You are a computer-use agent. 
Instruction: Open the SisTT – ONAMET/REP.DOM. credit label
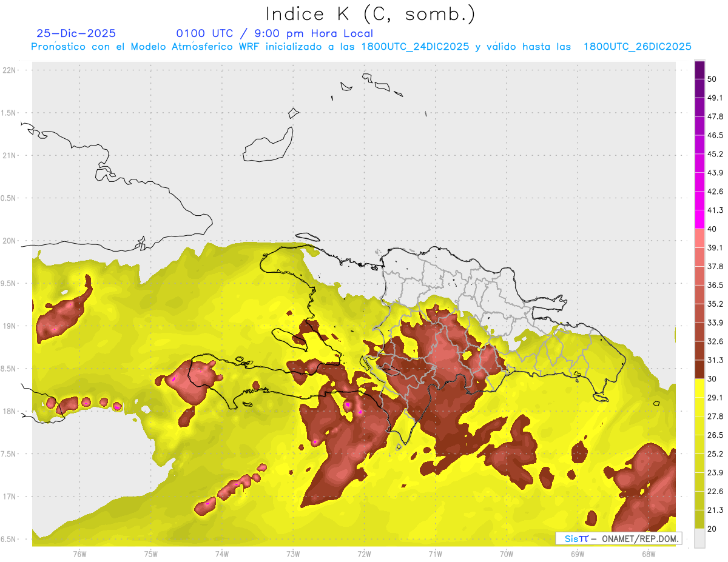pos(618,538)
